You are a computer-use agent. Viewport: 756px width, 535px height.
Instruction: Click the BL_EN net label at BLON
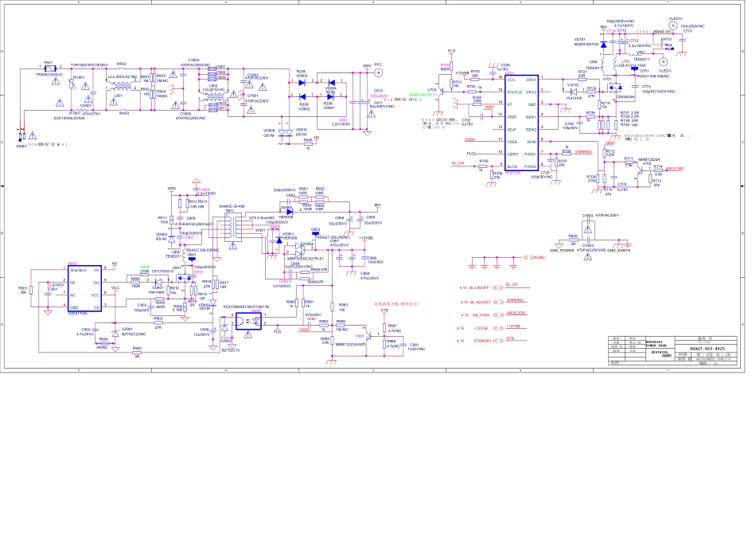[457, 162]
